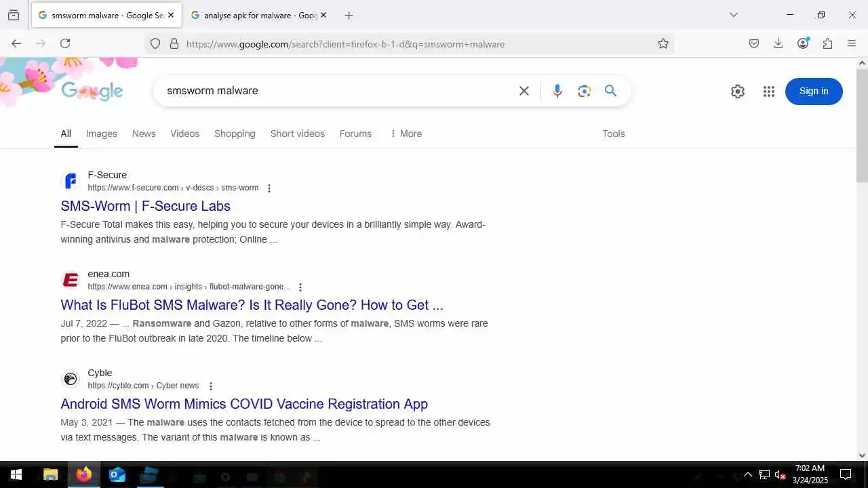Expand the More search filters menu
The width and height of the screenshot is (868, 488).
(406, 134)
